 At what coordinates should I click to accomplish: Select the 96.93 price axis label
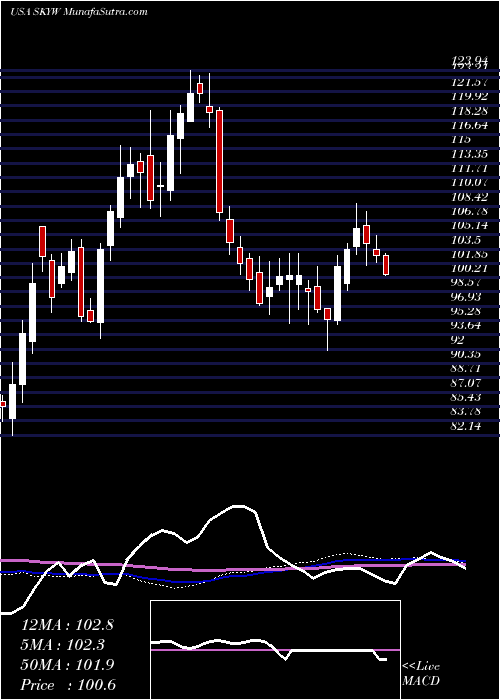(x=467, y=297)
